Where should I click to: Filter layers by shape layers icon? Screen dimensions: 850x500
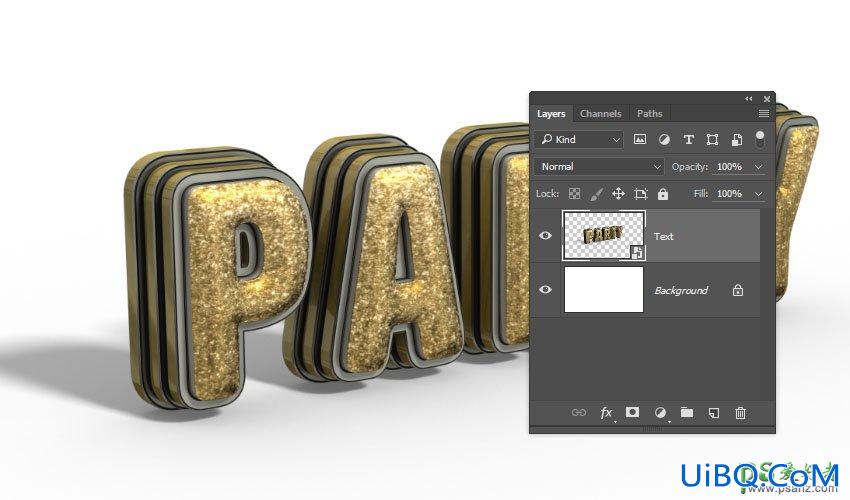pos(712,139)
